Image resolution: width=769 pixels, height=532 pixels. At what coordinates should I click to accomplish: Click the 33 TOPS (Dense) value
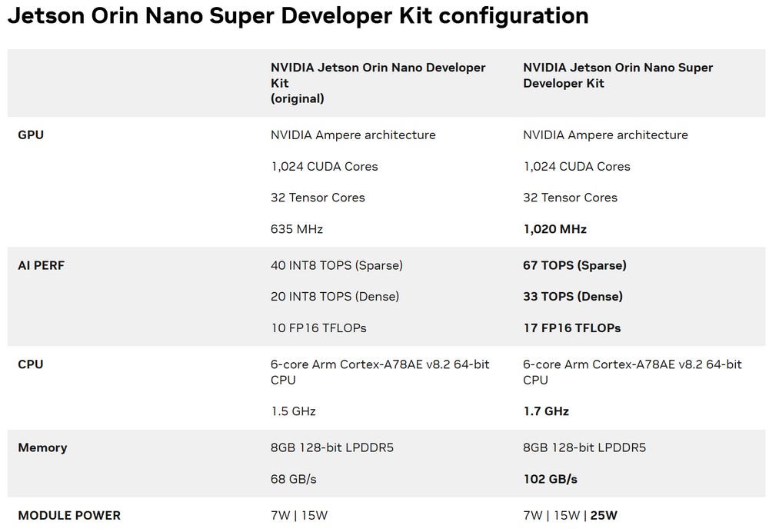pyautogui.click(x=573, y=297)
